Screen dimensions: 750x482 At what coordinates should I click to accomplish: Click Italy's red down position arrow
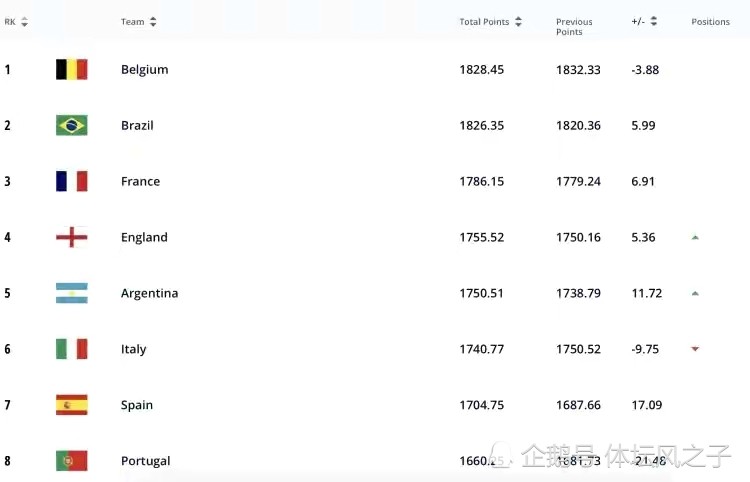pyautogui.click(x=695, y=349)
